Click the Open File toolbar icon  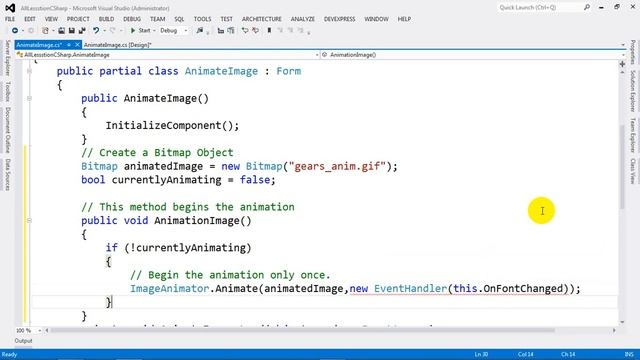[61, 31]
